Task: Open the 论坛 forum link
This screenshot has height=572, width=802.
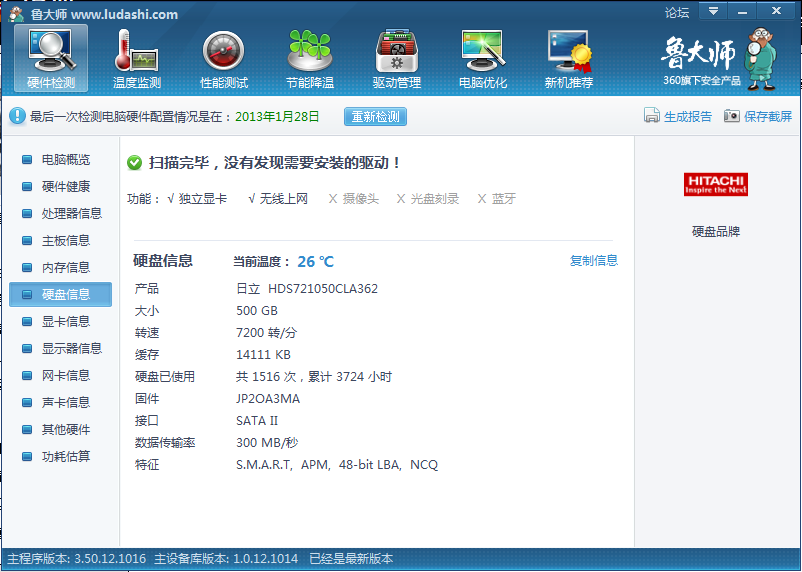Action: click(677, 12)
